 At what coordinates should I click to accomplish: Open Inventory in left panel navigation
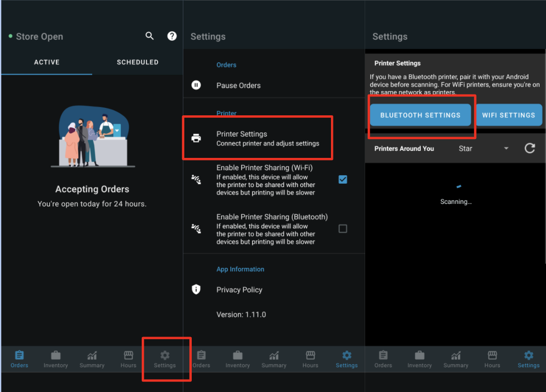click(x=55, y=359)
